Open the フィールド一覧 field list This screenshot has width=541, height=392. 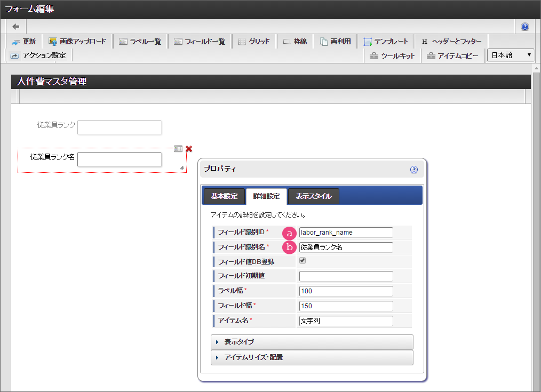point(200,42)
